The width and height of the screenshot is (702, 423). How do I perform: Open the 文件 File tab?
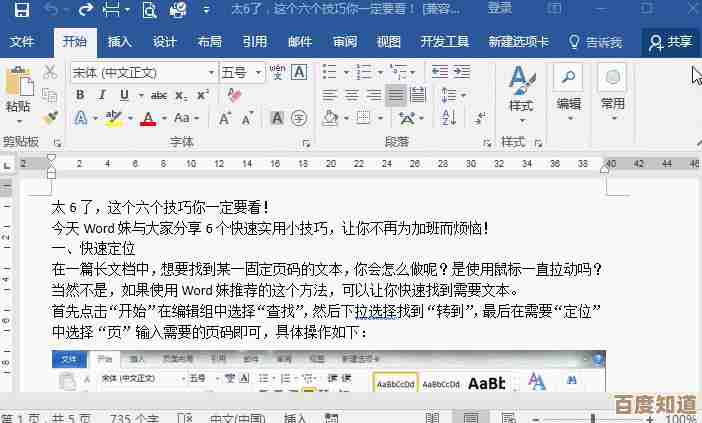click(x=21, y=42)
